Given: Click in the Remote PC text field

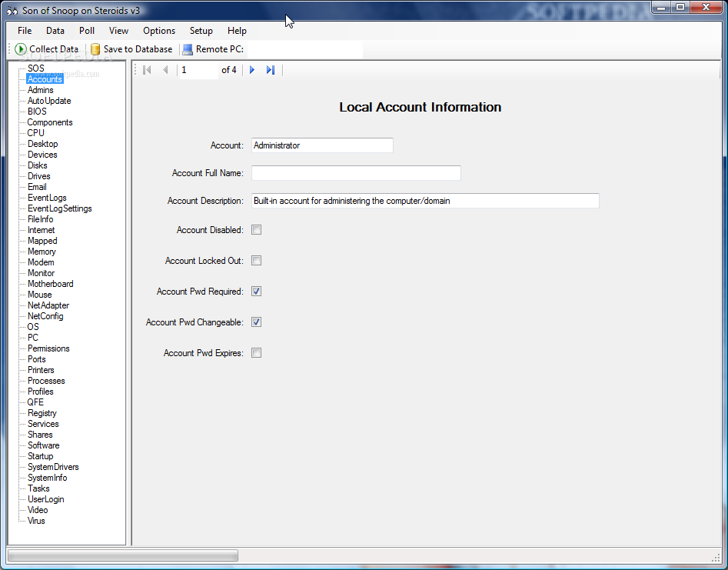Looking at the screenshot, I should click(x=304, y=49).
